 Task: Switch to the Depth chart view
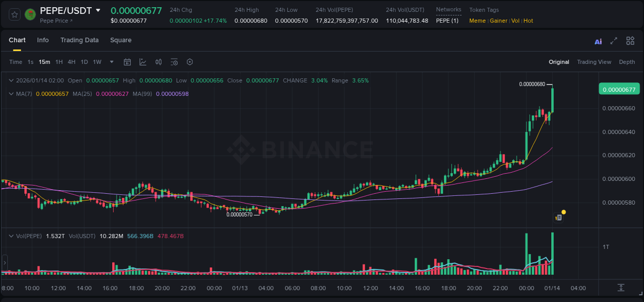pos(627,62)
